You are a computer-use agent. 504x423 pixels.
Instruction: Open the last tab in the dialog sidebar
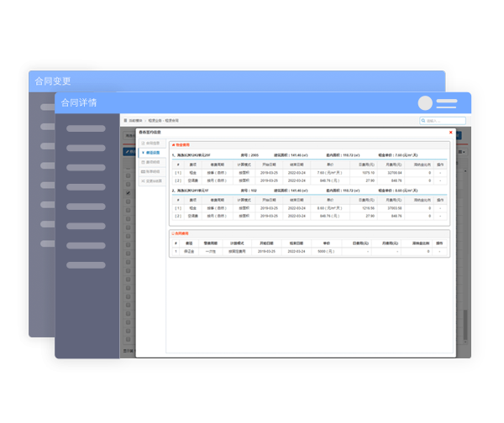(151, 180)
